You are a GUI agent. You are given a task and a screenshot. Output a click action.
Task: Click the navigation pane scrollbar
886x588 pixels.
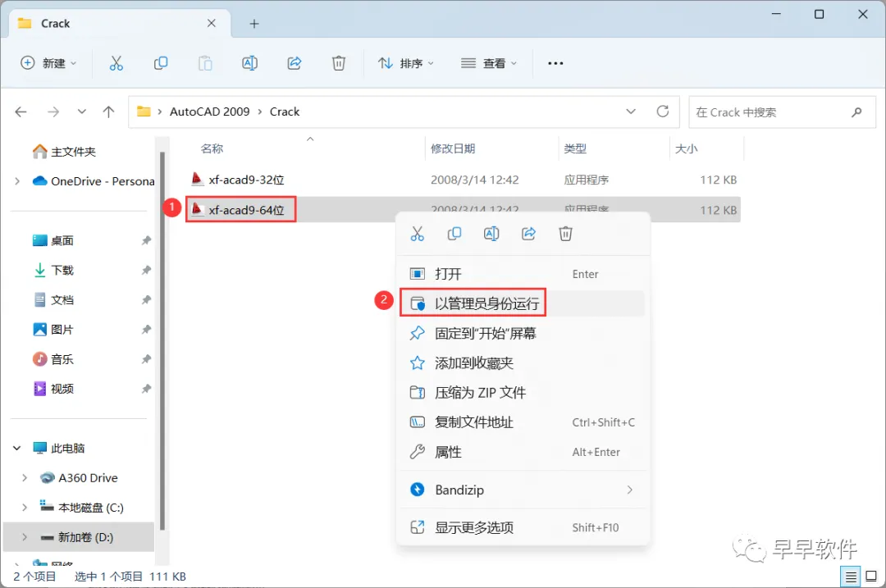[x=162, y=340]
